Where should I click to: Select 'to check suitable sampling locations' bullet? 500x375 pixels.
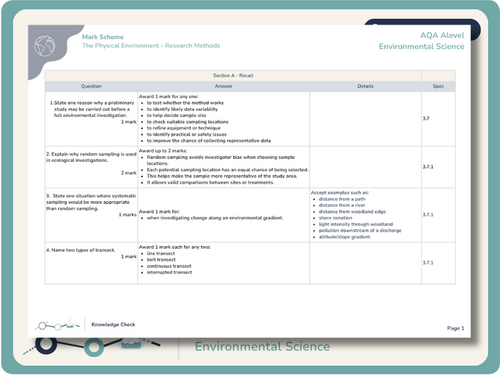click(x=188, y=122)
